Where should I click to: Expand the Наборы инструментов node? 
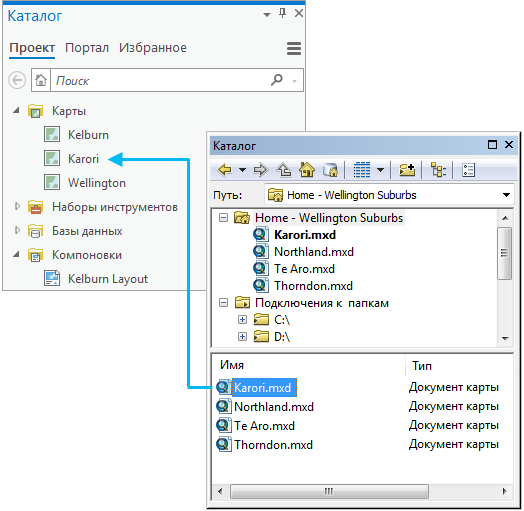[x=17, y=207]
